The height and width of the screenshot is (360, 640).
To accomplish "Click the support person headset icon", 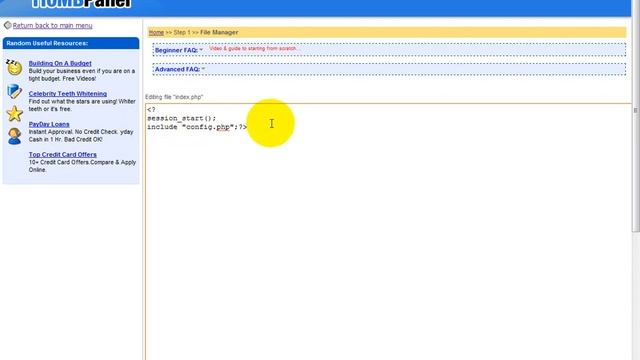I will [x=14, y=136].
